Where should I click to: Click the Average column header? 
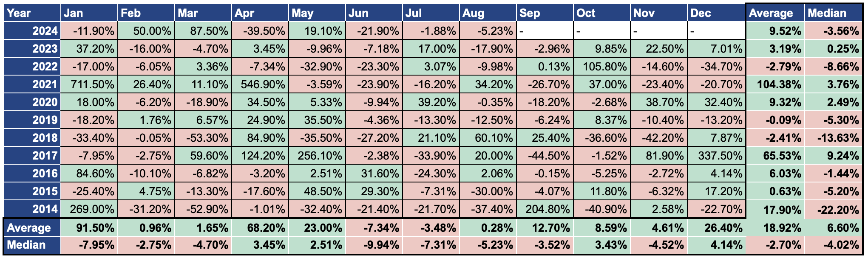click(x=775, y=13)
